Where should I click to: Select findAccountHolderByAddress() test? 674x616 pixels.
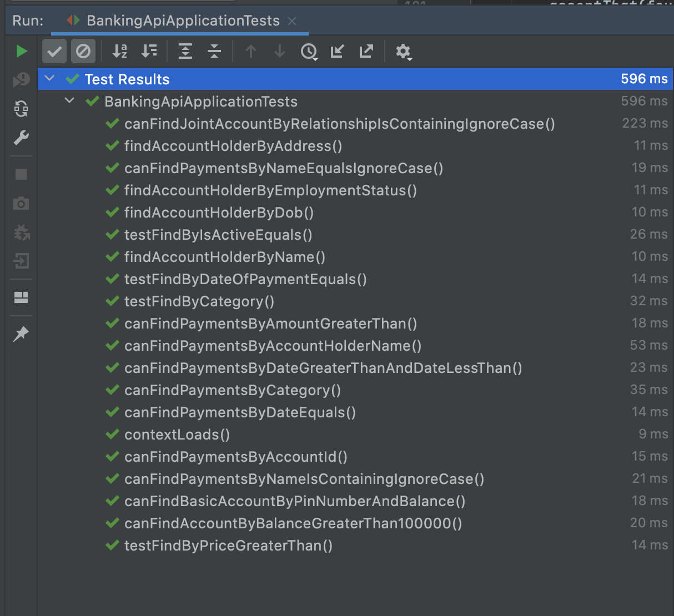point(233,146)
